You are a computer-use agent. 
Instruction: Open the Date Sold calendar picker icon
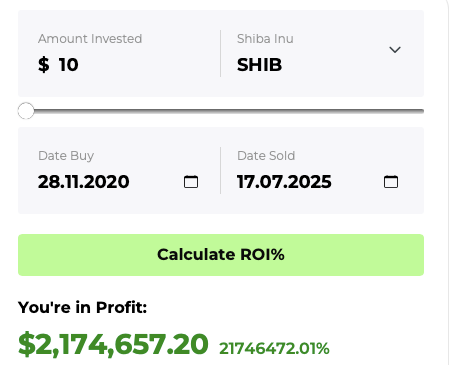coord(391,182)
